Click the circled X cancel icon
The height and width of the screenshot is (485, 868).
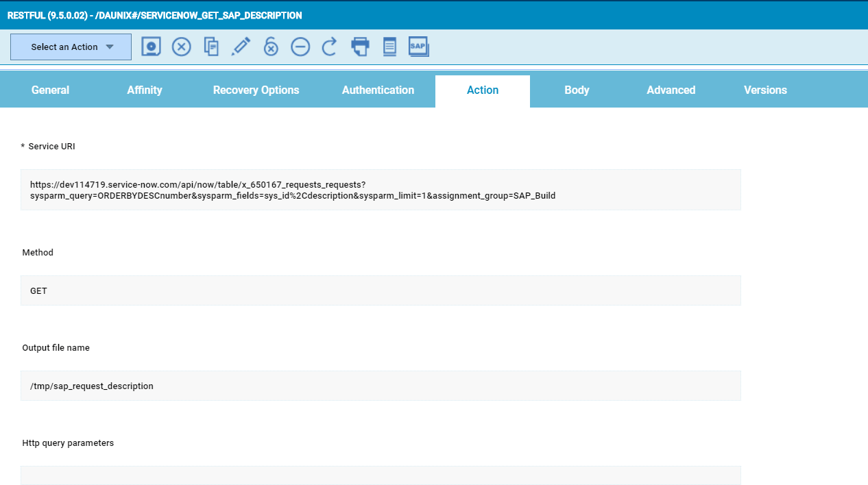pos(181,47)
